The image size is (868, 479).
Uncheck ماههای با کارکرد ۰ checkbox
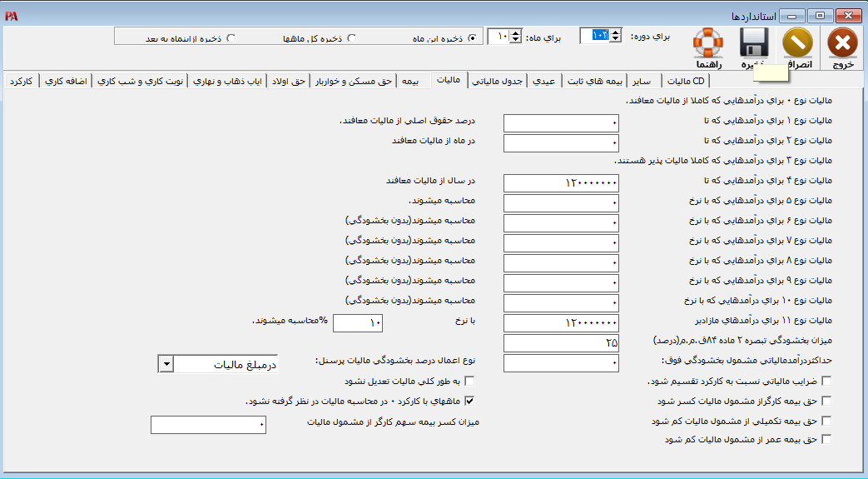469,401
